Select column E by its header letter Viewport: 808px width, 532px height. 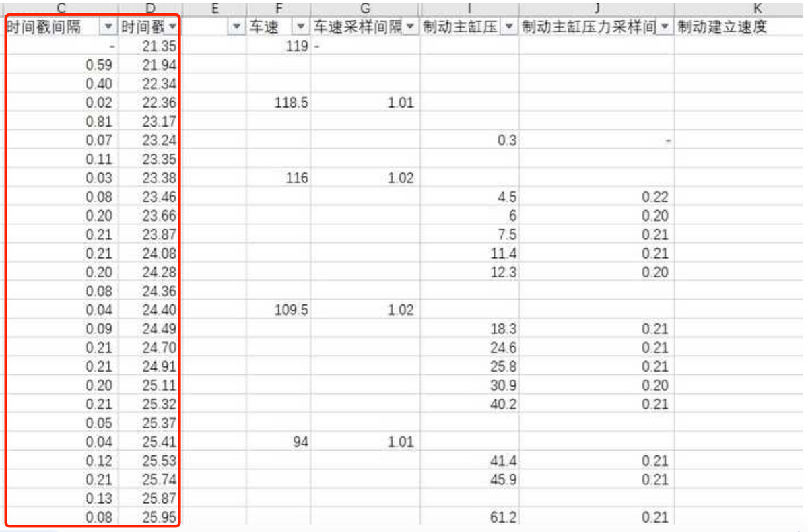[x=214, y=8]
